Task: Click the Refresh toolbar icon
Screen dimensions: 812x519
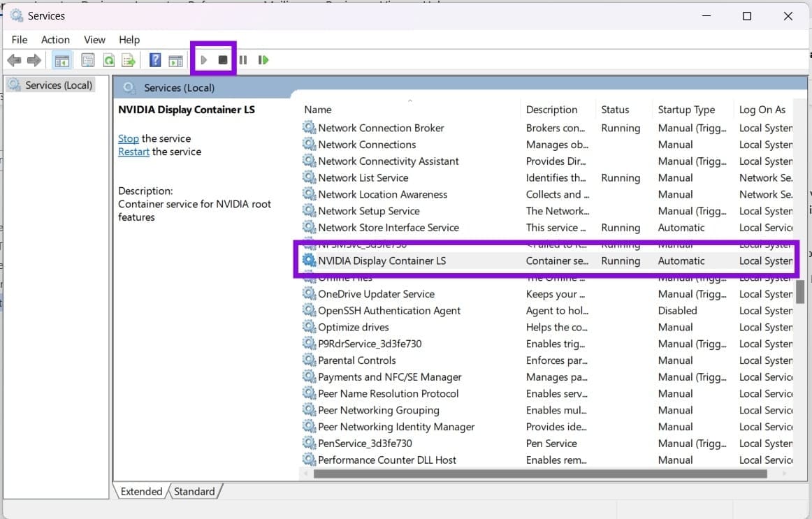Action: click(x=109, y=61)
